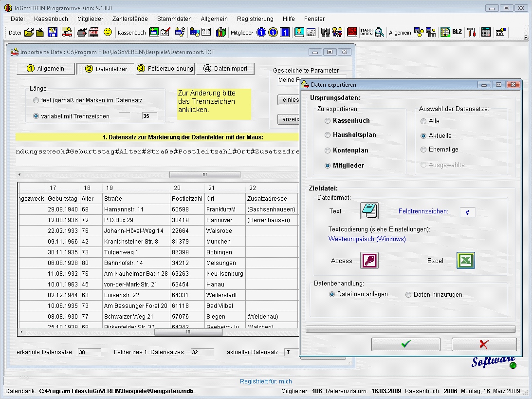Click the Westeuropäisch (Windows) encoding link
The width and height of the screenshot is (532, 399).
click(367, 239)
